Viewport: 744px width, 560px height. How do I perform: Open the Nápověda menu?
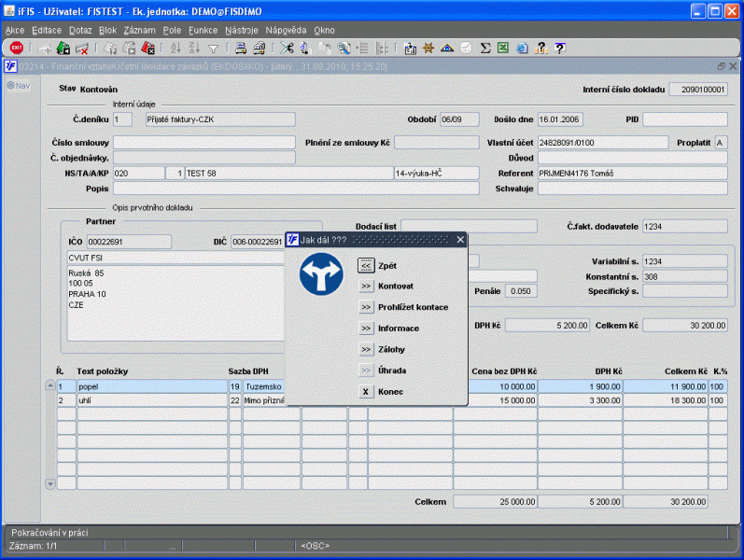pos(286,30)
